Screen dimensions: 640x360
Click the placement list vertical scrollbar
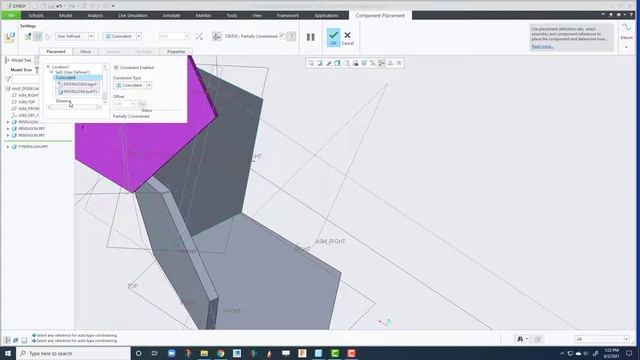(104, 84)
